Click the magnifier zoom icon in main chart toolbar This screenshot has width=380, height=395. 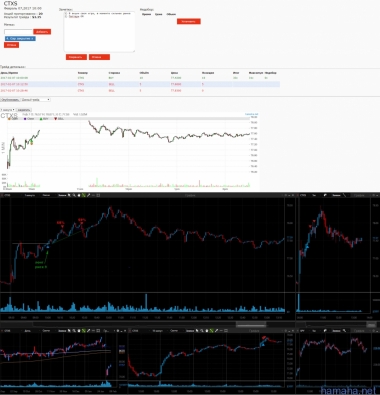(74, 195)
